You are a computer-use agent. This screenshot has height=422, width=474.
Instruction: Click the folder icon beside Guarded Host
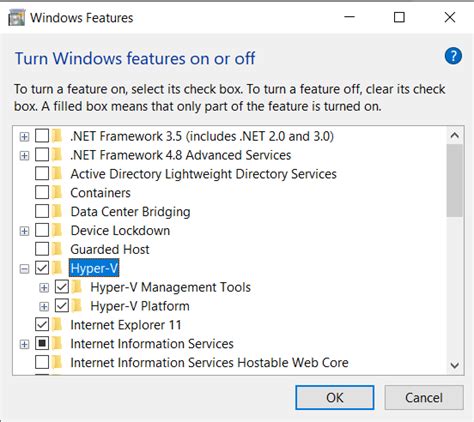pos(57,249)
